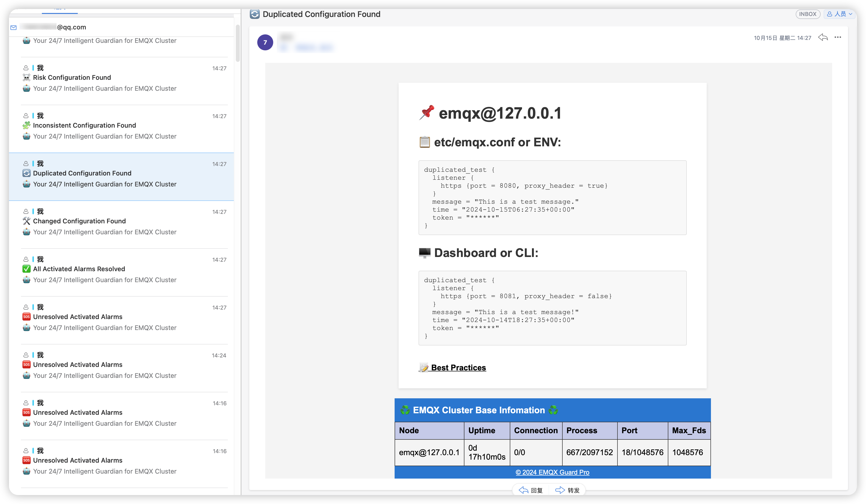Click the pushpin icon beside emqx@127.0.0.1 heading
The image size is (866, 504).
pos(427,113)
